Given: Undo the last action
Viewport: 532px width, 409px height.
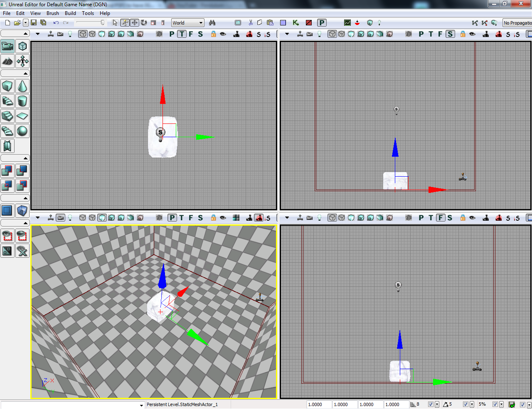Looking at the screenshot, I should [x=56, y=23].
